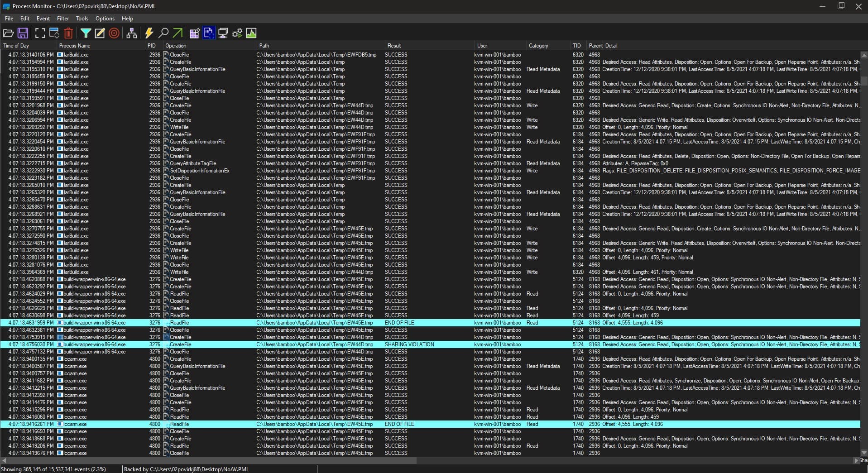Select the first iccarm.exe row at 4:07:18.9400135
This screenshot has height=473, width=868.
click(430, 359)
